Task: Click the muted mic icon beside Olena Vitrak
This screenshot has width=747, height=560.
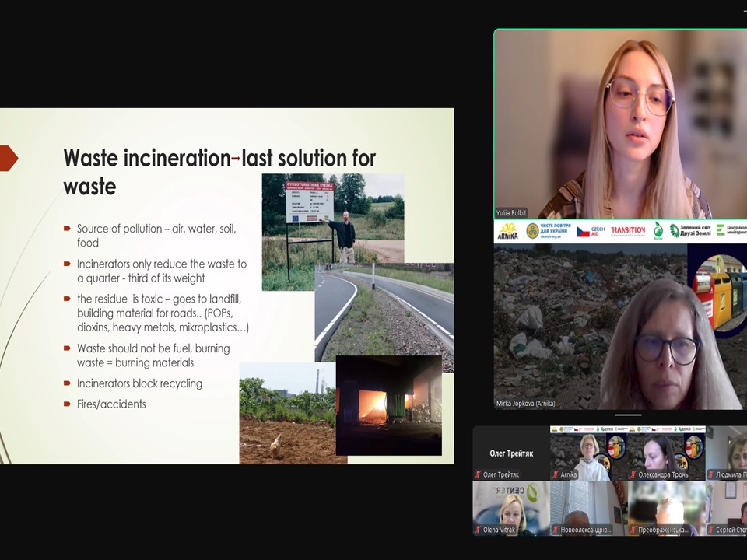Action: coord(479,530)
